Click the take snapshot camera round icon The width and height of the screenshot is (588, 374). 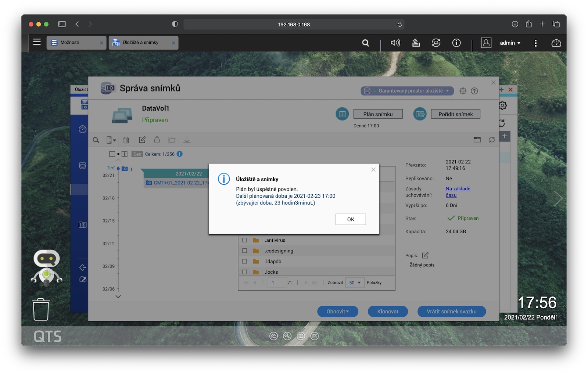click(420, 114)
